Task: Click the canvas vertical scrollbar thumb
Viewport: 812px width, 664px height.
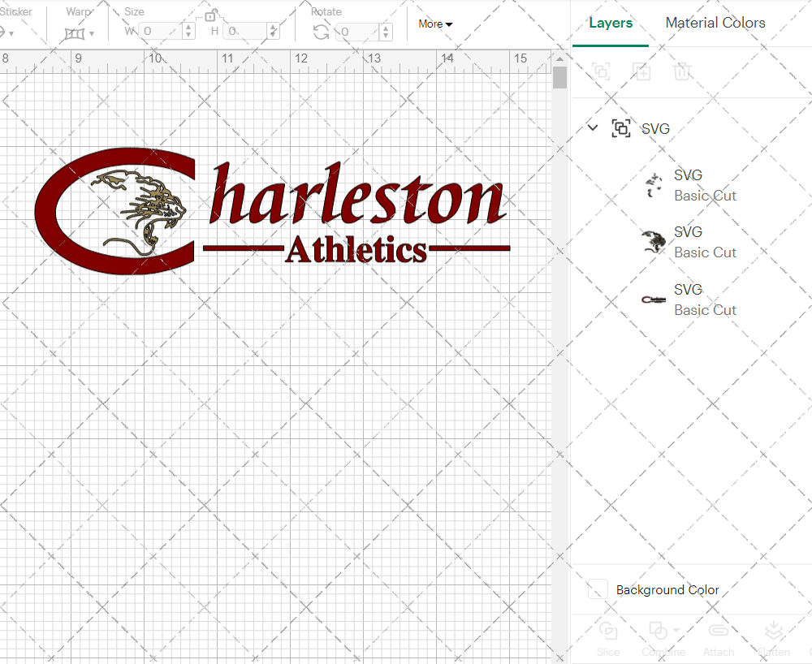Action: [x=559, y=78]
